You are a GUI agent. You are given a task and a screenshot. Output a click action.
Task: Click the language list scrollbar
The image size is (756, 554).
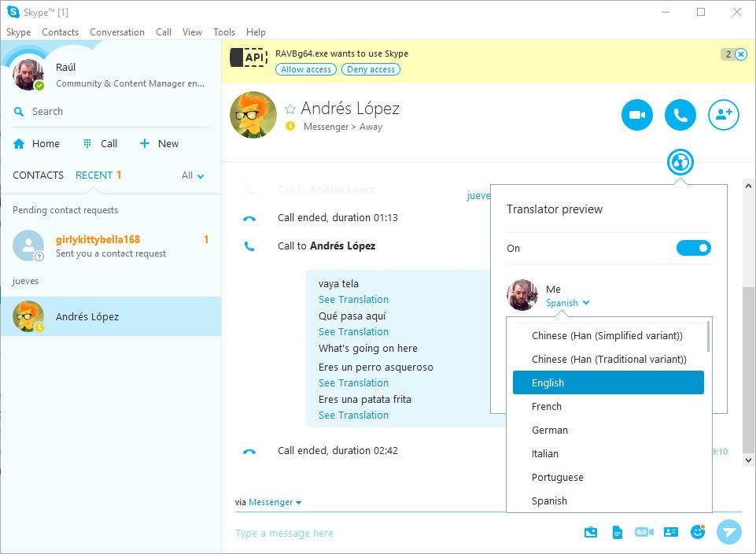(x=708, y=337)
